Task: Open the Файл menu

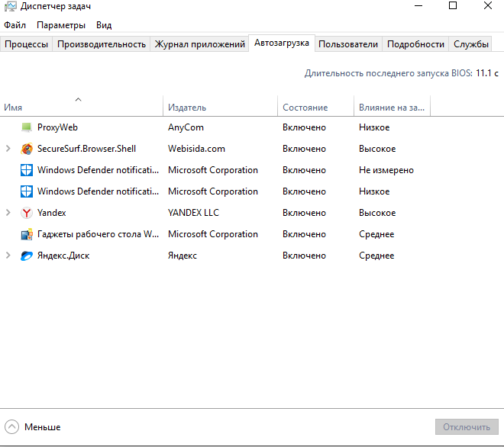Action: pyautogui.click(x=15, y=24)
